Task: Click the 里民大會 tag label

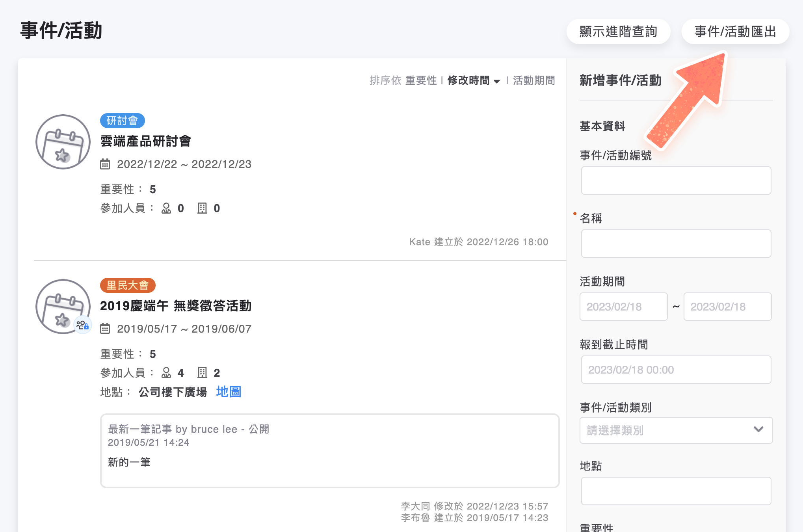Action: [127, 285]
